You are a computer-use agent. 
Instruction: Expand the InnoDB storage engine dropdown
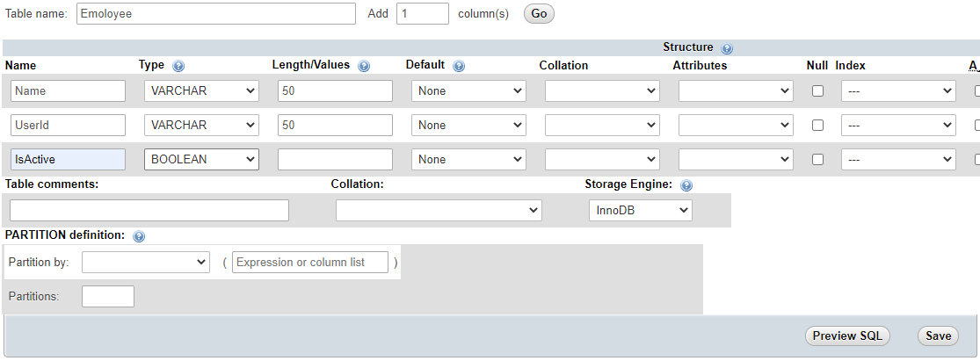(641, 211)
